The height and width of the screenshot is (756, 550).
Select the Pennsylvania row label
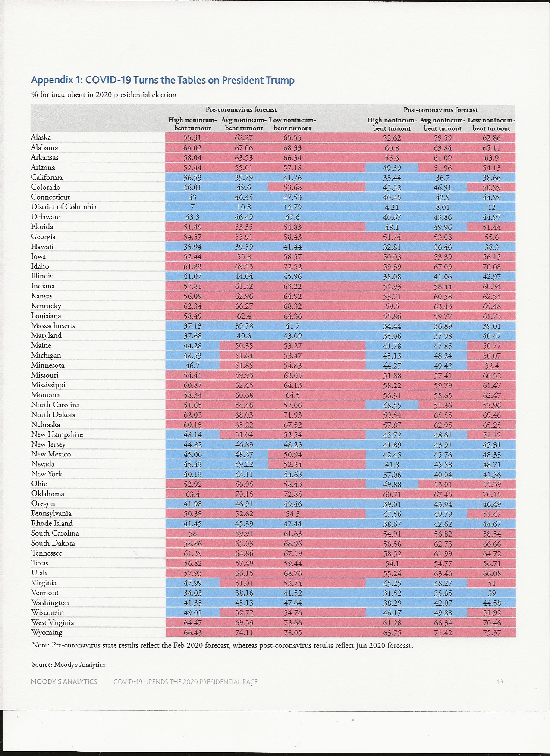(51, 514)
